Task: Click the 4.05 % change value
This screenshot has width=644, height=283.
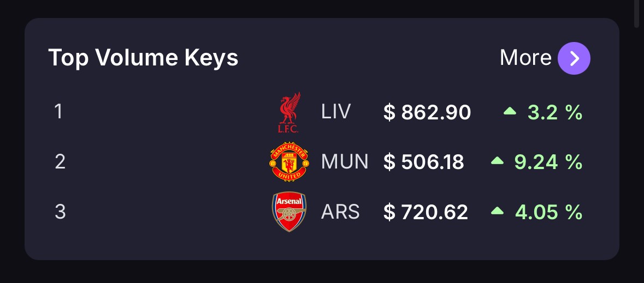Action: click(549, 213)
